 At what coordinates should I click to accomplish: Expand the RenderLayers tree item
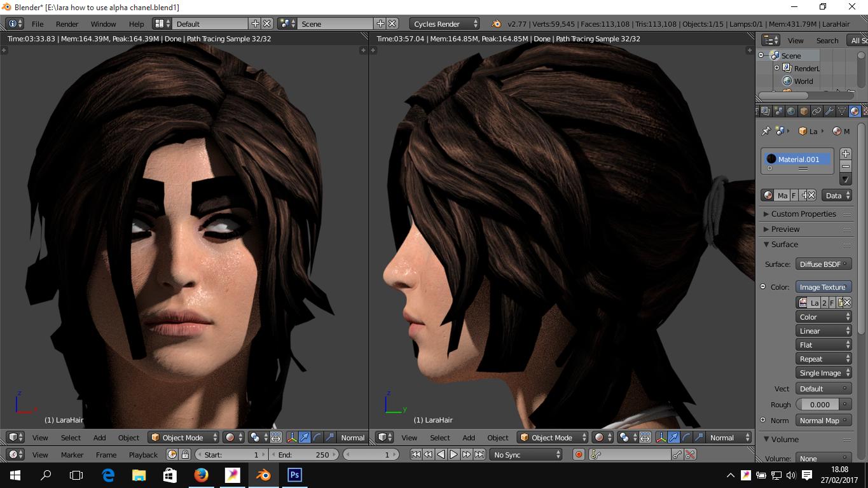(x=776, y=68)
